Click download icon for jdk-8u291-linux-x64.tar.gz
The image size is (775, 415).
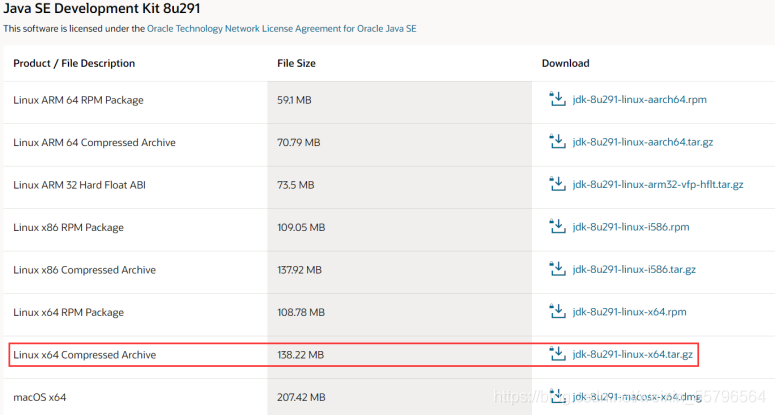click(558, 354)
